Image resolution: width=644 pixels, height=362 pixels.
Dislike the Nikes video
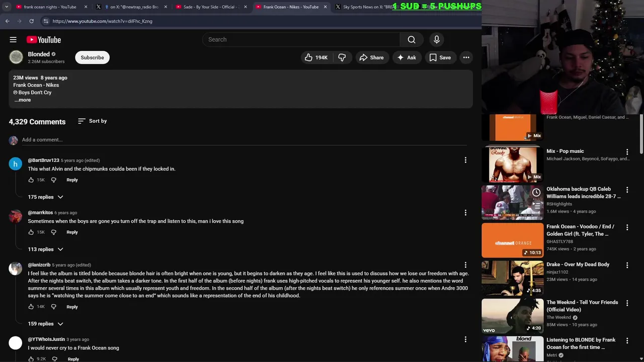pos(342,57)
